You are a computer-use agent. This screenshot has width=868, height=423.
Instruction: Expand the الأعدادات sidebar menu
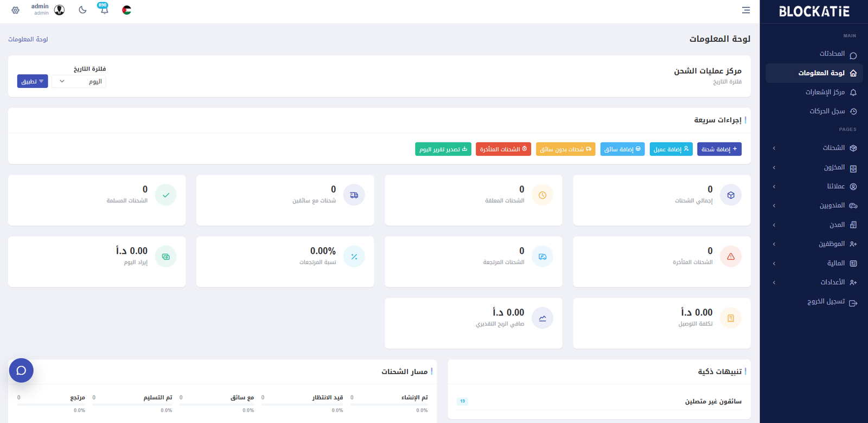tap(814, 282)
